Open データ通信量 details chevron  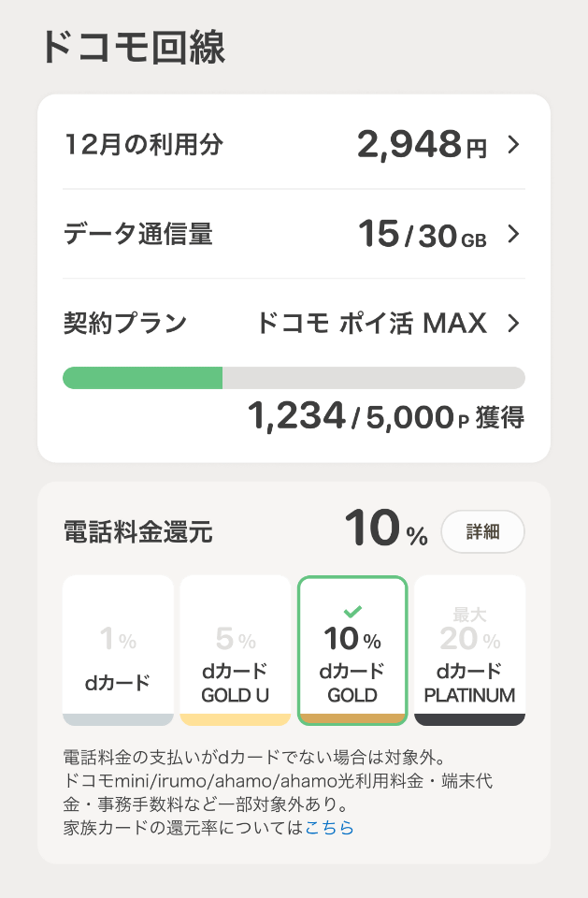[x=512, y=234]
